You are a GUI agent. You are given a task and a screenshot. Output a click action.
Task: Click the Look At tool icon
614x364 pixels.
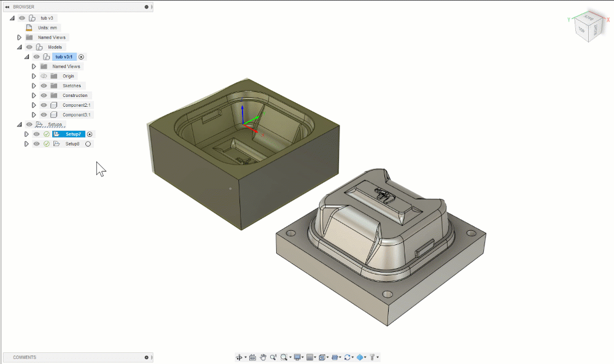click(252, 357)
